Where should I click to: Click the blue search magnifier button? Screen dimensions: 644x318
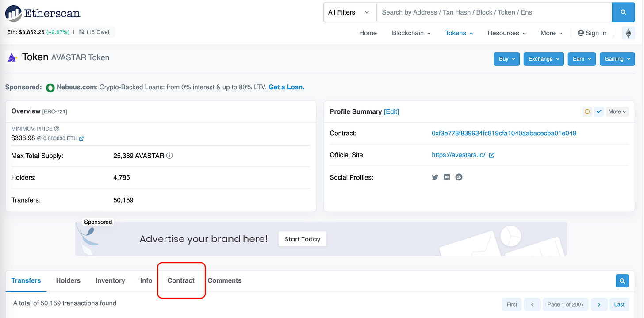(x=623, y=12)
